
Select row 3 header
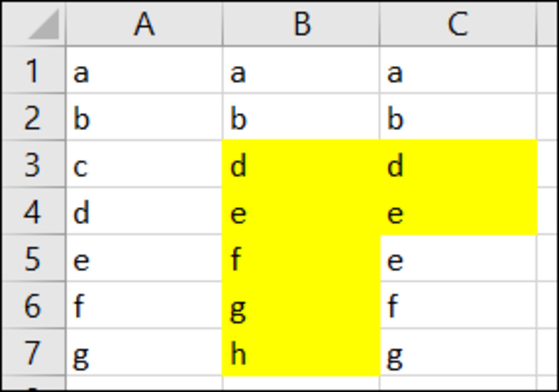pos(33,164)
